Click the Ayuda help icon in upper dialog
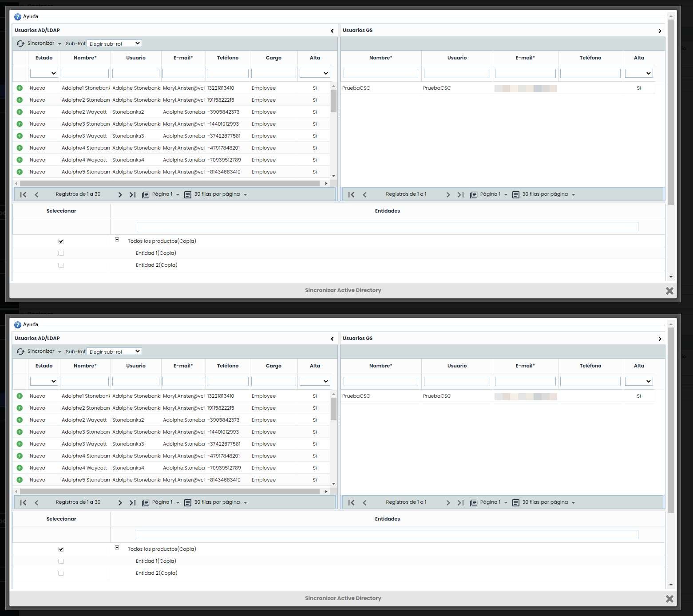Image resolution: width=693 pixels, height=616 pixels. (x=18, y=17)
